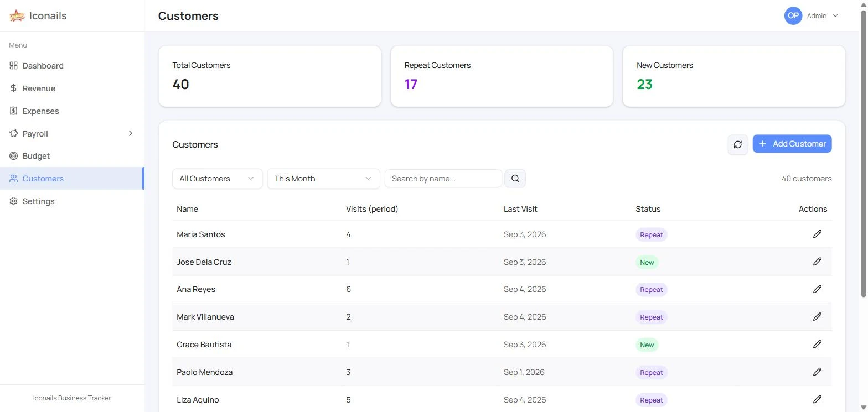The width and height of the screenshot is (868, 412).
Task: Edit Maria Santos with the pencil icon
Action: (817, 234)
